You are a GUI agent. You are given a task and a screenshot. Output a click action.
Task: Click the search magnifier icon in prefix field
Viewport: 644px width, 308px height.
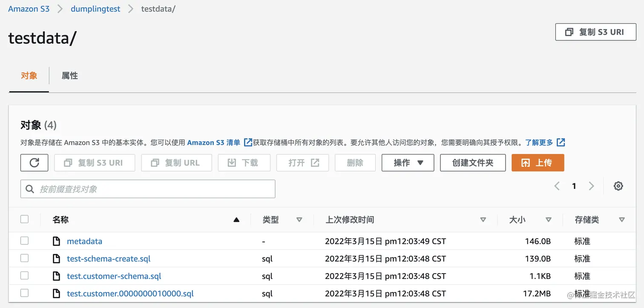30,189
